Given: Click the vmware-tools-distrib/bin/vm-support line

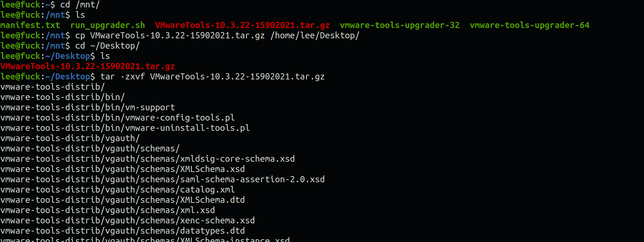Looking at the screenshot, I should (88, 108).
